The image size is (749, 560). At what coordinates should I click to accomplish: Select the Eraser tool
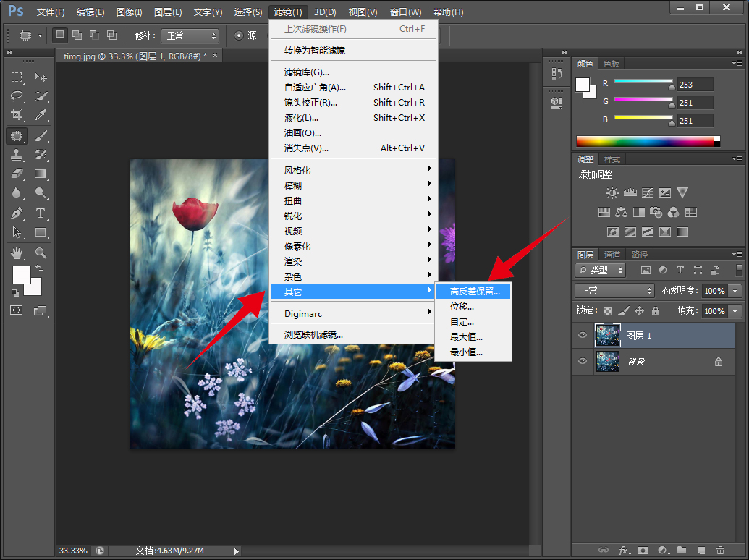17,174
